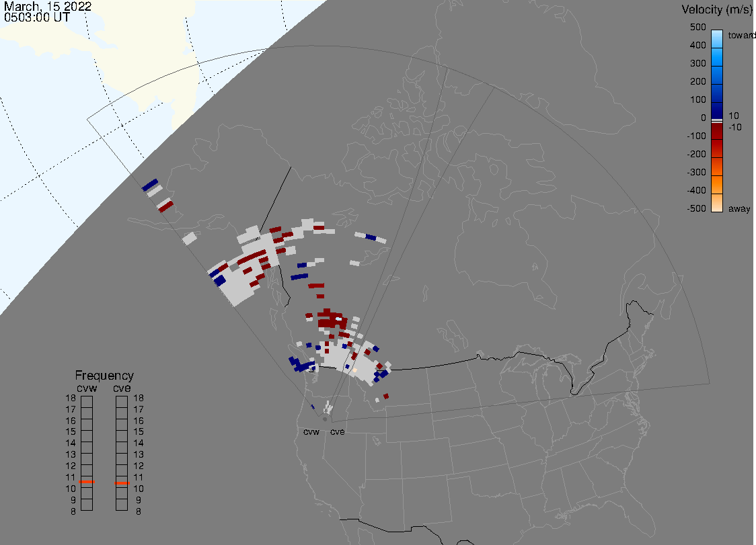Click the red marker on cve frequency bar
The image size is (756, 545).
[122, 483]
